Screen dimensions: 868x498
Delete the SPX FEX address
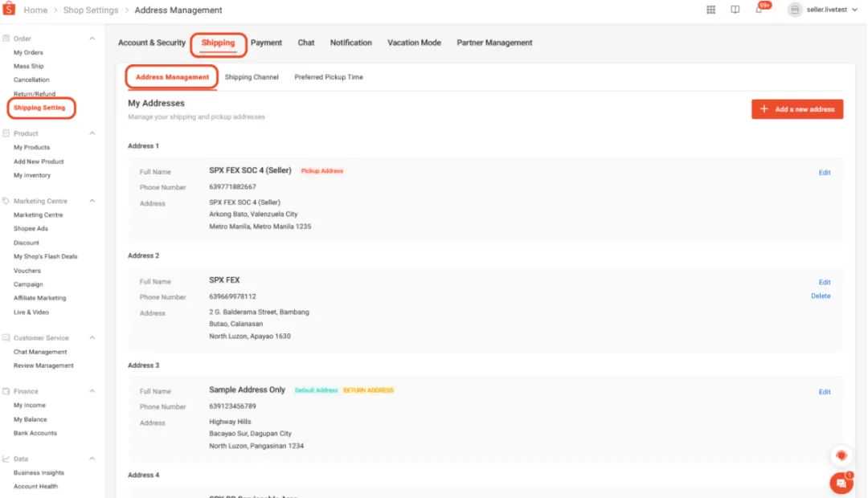[821, 296]
